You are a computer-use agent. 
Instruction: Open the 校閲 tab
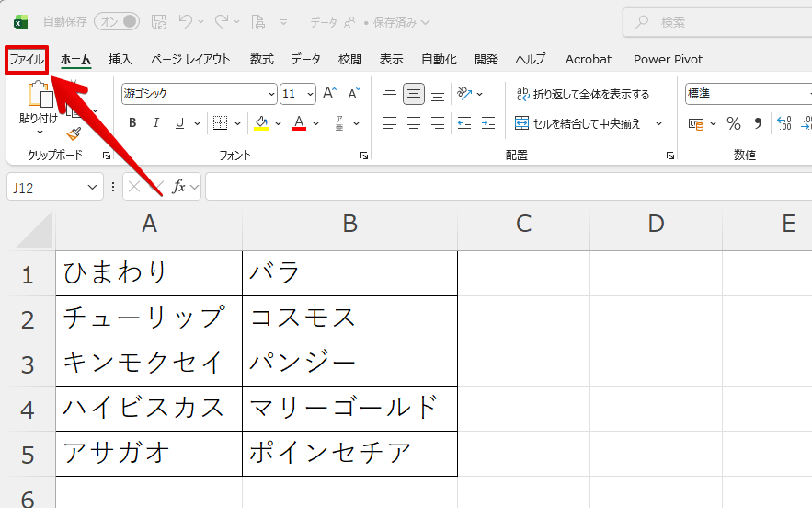[350, 60]
